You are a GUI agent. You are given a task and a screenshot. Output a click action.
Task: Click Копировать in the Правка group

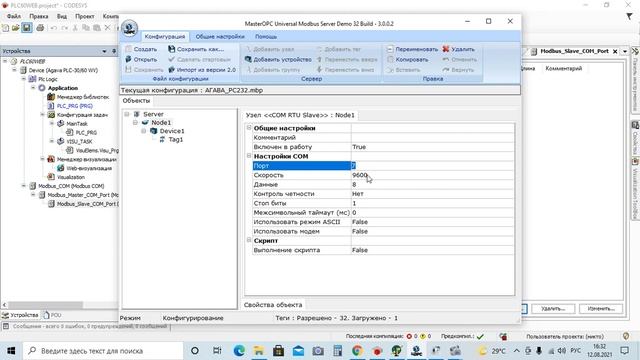point(407,59)
